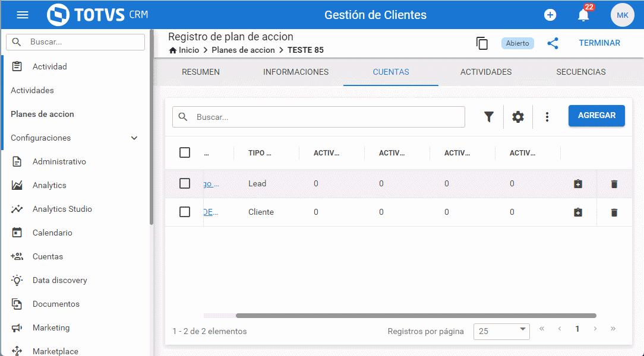The image size is (644, 356).
Task: Click the Inicio home icon in breadcrumb
Action: (x=173, y=50)
